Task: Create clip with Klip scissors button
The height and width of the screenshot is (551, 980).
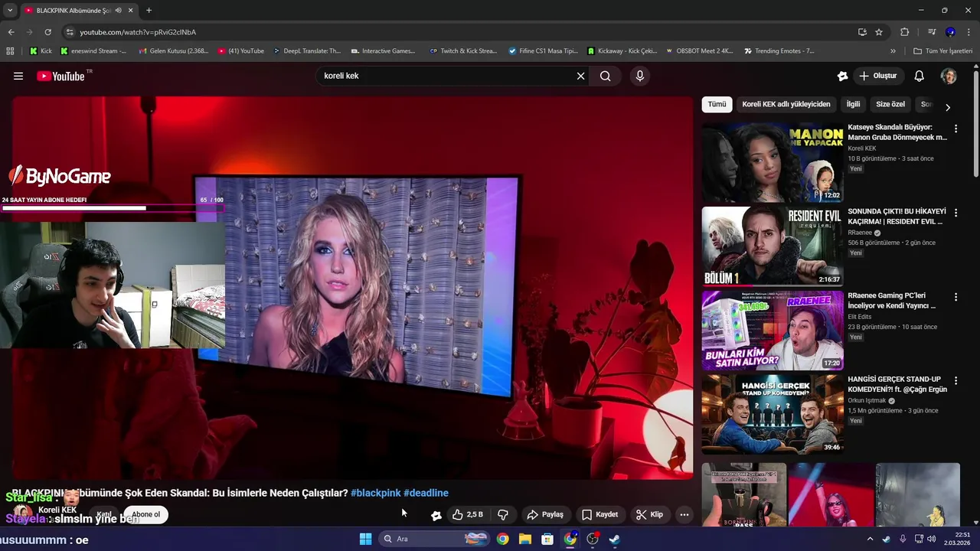Action: pyautogui.click(x=649, y=514)
